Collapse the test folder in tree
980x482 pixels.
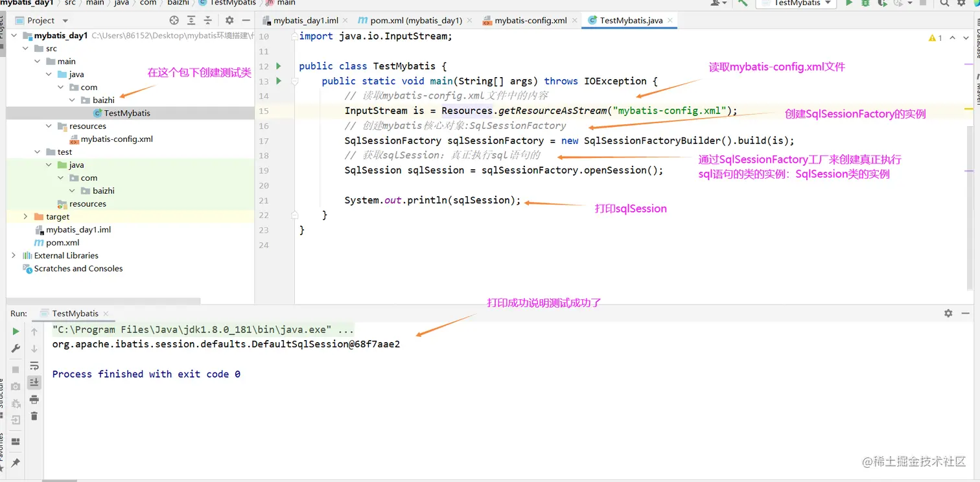37,152
